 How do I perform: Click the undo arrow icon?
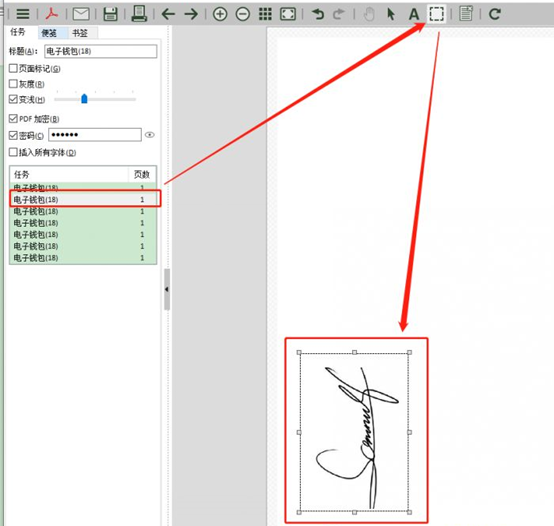point(318,14)
